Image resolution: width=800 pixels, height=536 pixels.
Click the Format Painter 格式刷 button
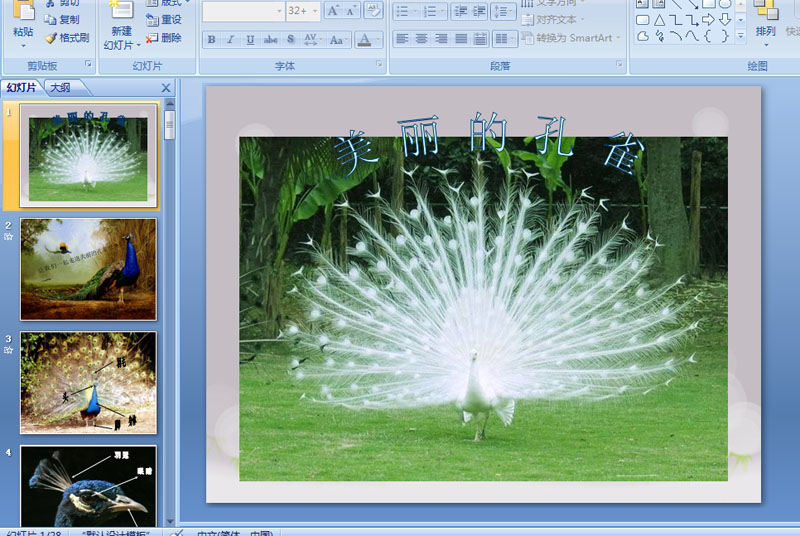click(x=67, y=38)
